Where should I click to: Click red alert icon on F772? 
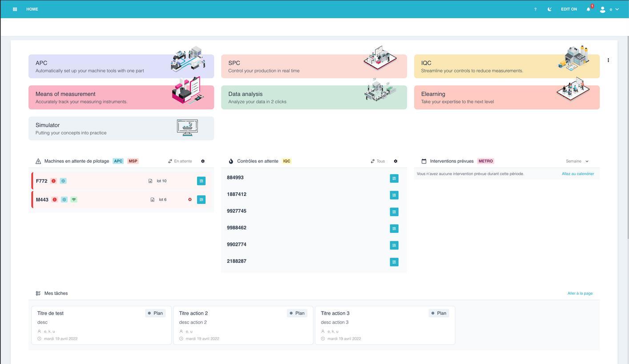coord(53,181)
